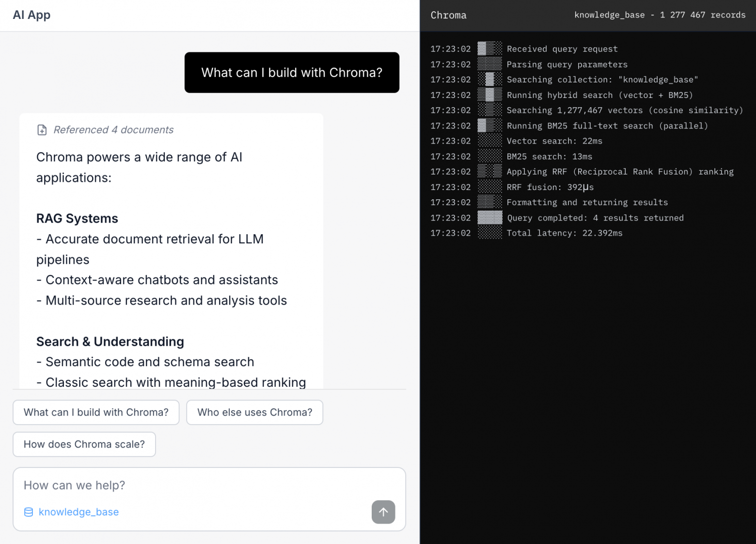Open the knowledge_base collection link
The height and width of the screenshot is (544, 756).
pyautogui.click(x=79, y=512)
